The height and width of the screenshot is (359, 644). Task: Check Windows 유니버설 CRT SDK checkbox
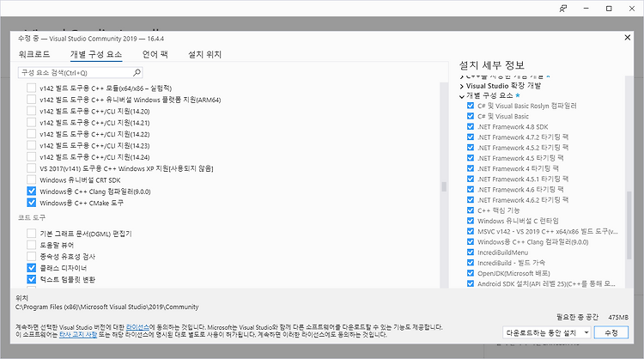31,179
